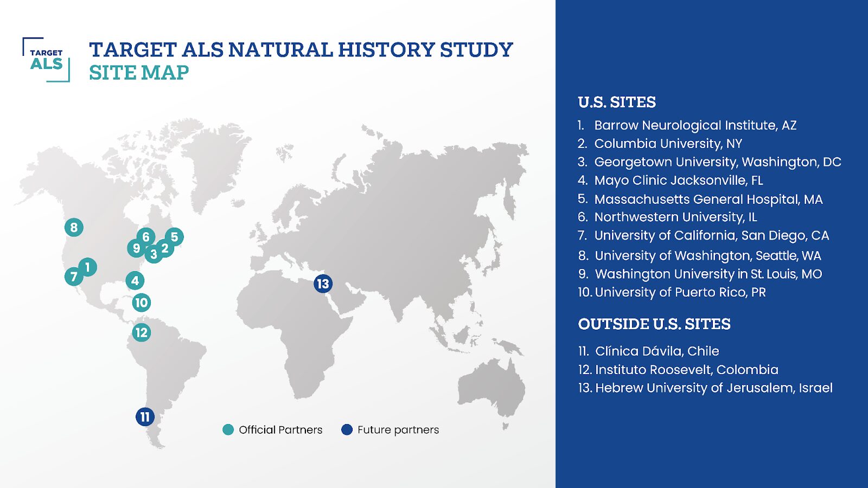Select Clínica Dávila, Chile entry

pos(648,351)
